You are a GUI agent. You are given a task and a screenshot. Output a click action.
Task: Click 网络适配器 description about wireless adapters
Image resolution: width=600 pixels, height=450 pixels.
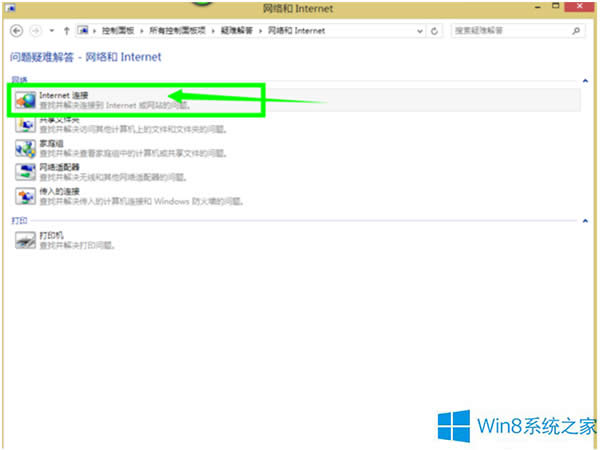point(113,177)
